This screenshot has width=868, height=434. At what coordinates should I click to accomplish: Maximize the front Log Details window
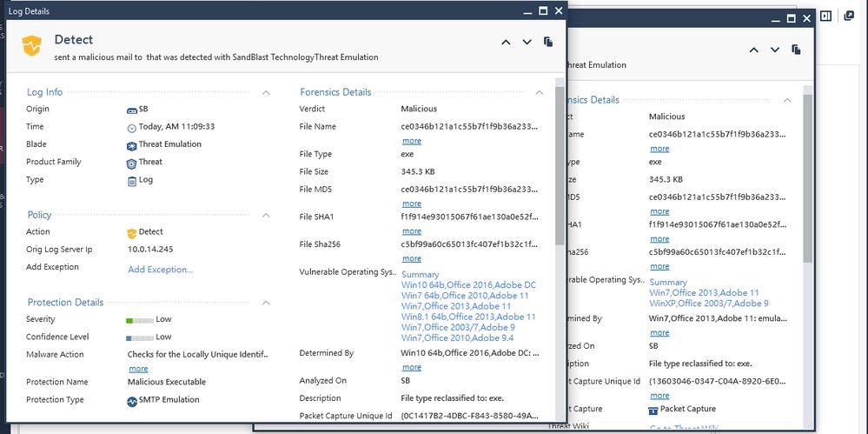pyautogui.click(x=543, y=10)
